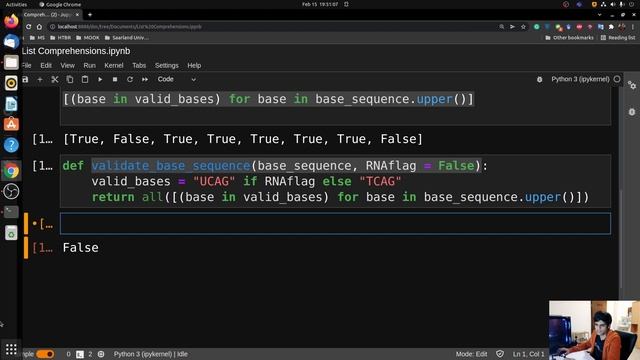Click the Chrome home button
The width and height of the screenshot is (640, 360).
pyautogui.click(x=39, y=27)
